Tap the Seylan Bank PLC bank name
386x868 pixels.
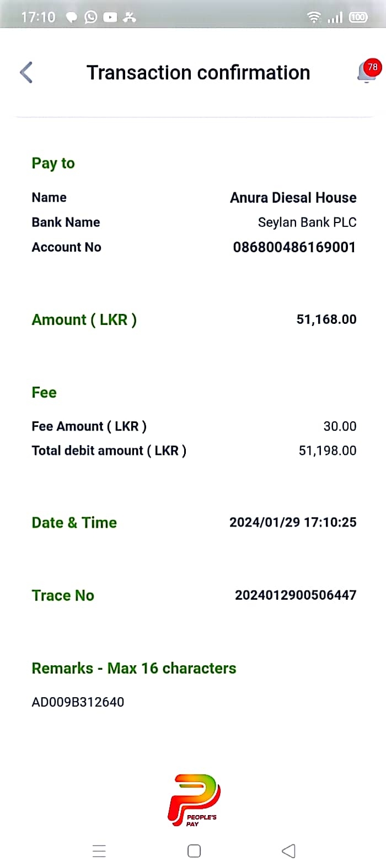point(307,223)
